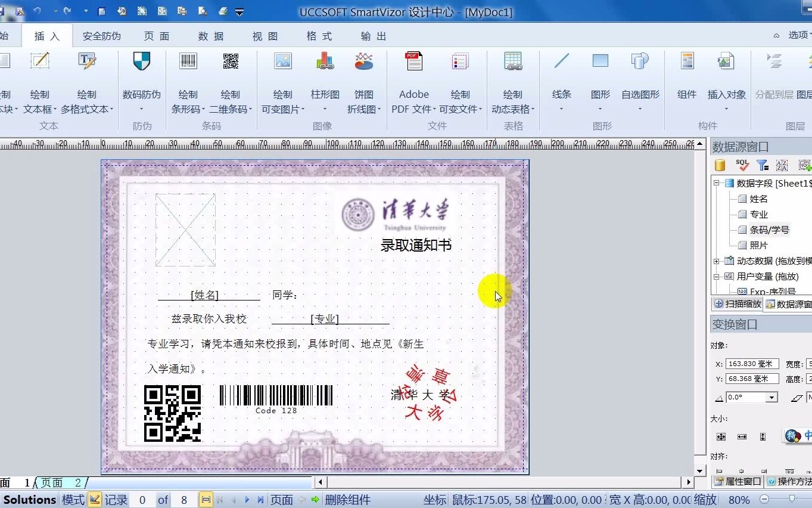Image resolution: width=812 pixels, height=508 pixels.
Task: Click the 删除组件 status bar button
Action: 347,500
